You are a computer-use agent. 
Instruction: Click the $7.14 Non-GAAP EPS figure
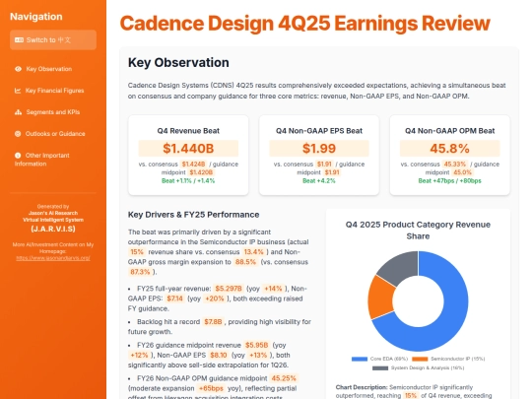click(174, 299)
